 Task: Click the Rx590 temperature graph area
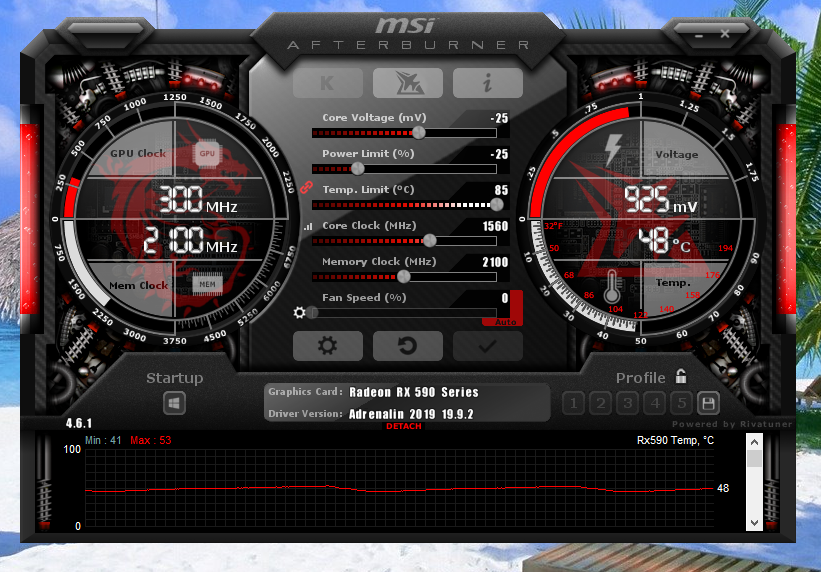[x=399, y=488]
